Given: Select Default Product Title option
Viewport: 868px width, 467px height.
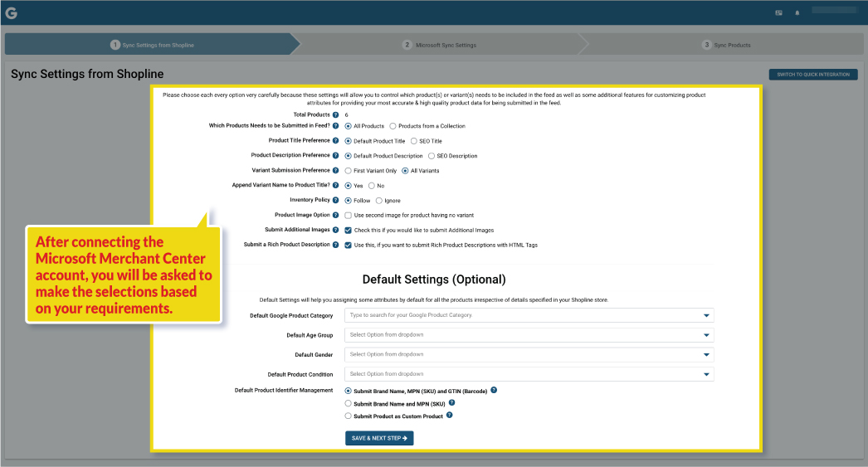Looking at the screenshot, I should pyautogui.click(x=349, y=141).
